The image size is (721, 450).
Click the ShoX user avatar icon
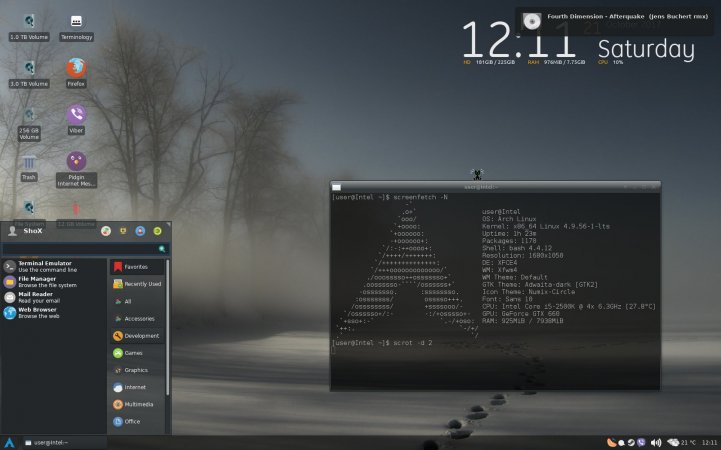pyautogui.click(x=12, y=231)
